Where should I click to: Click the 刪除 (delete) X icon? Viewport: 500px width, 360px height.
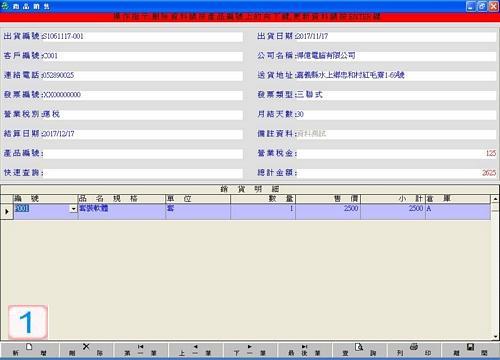86,347
